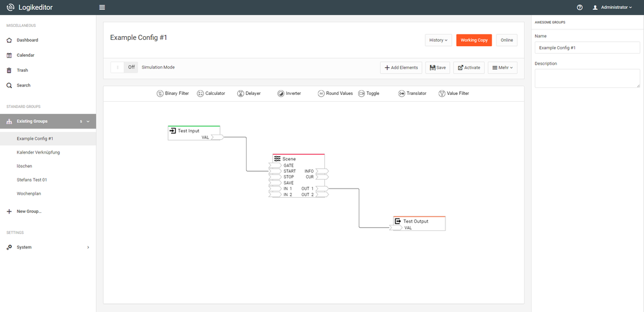Click into the Description text field

click(x=587, y=78)
